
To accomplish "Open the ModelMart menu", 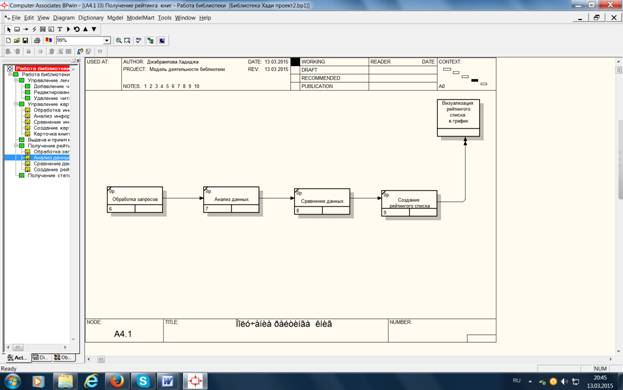I will [x=140, y=18].
